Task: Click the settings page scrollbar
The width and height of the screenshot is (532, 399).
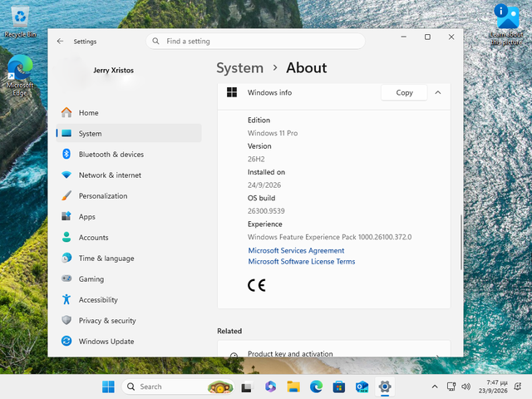Action: (461, 242)
